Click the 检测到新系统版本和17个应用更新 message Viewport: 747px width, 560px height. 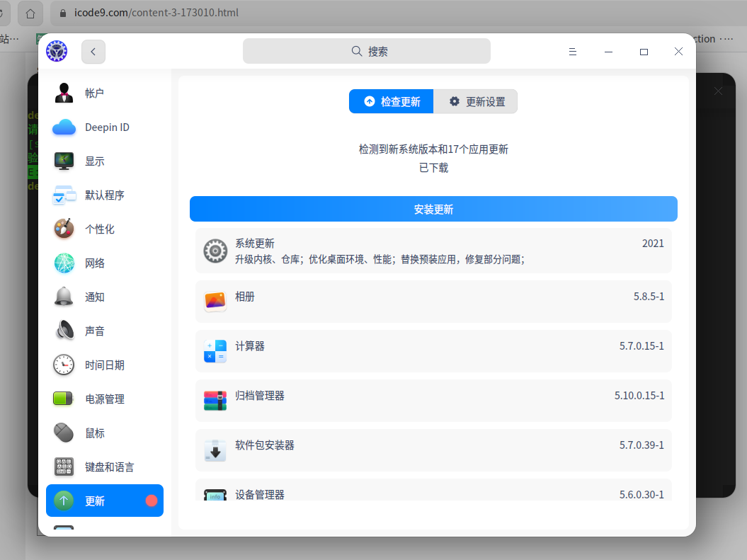[x=433, y=149]
